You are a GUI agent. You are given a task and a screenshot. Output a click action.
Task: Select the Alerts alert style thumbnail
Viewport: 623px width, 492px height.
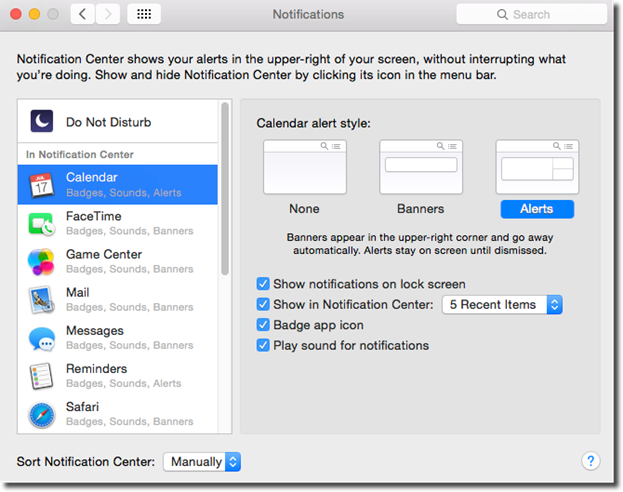click(x=537, y=167)
